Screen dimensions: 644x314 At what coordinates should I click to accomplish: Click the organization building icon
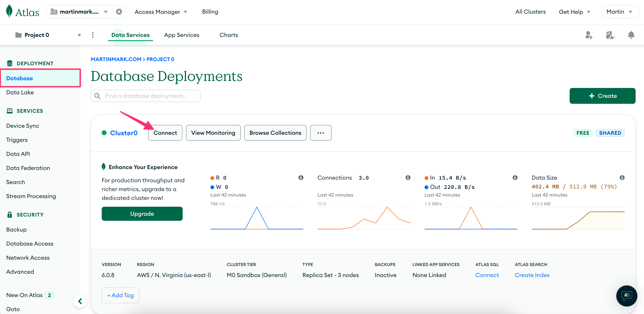click(54, 12)
